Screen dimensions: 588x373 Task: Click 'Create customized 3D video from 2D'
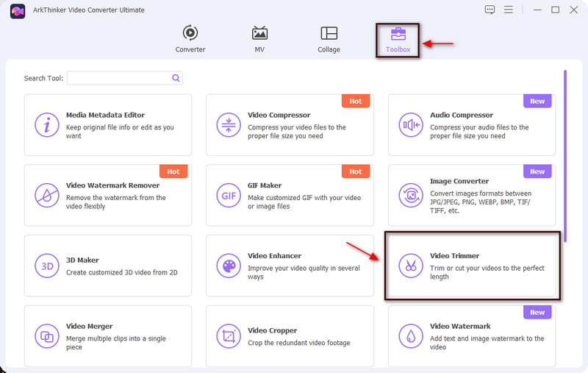tap(122, 272)
